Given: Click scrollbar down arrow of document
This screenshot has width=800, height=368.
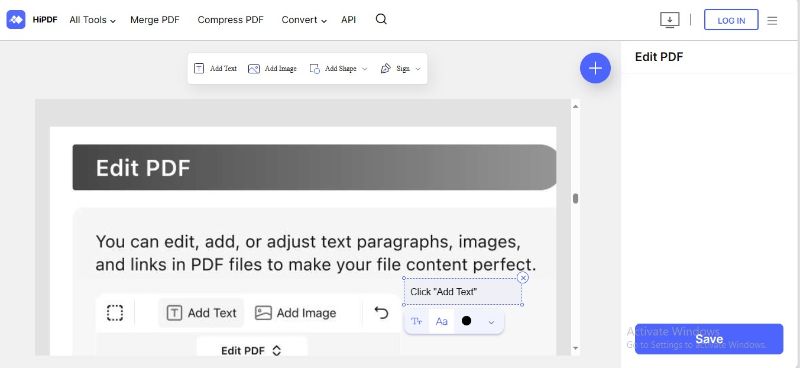Looking at the screenshot, I should (576, 349).
